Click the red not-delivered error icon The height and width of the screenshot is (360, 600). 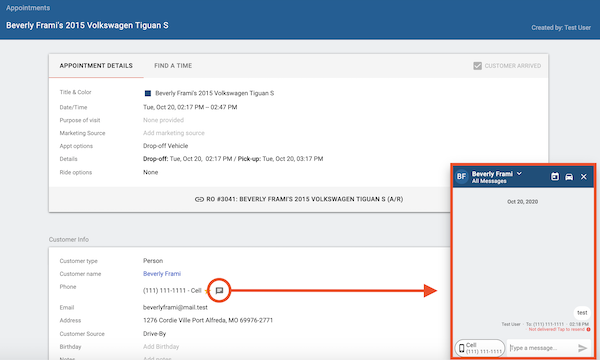click(589, 329)
